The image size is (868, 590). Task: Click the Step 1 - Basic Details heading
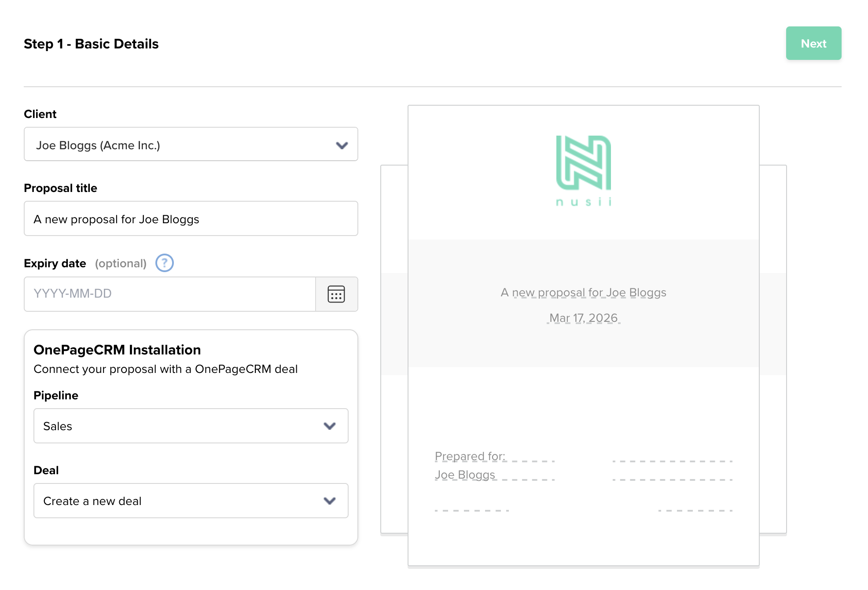click(x=91, y=44)
